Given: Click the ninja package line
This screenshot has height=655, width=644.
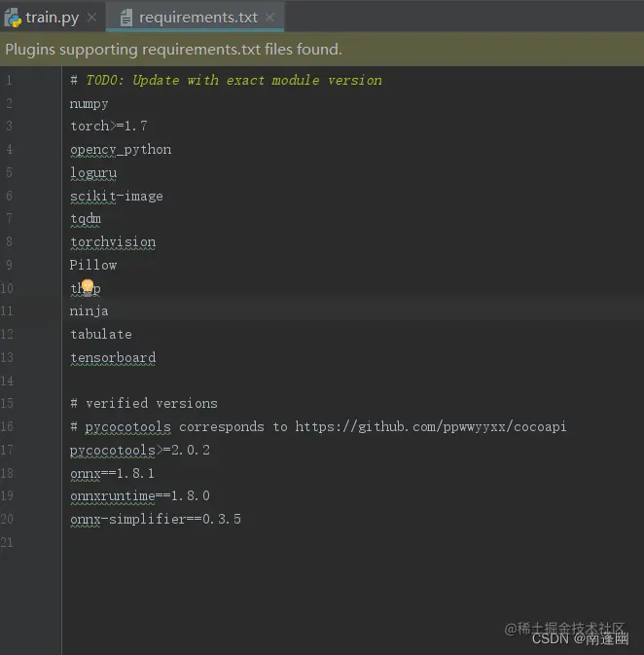Looking at the screenshot, I should click(89, 310).
